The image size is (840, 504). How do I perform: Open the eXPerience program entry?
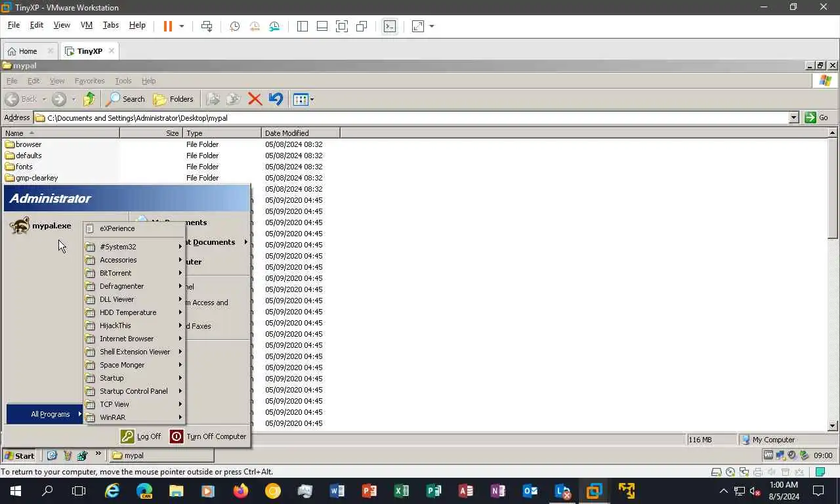(135, 228)
